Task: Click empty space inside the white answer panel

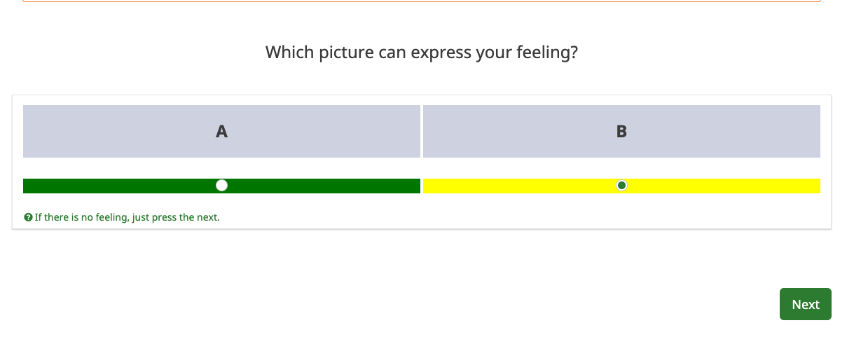Action: (490, 214)
